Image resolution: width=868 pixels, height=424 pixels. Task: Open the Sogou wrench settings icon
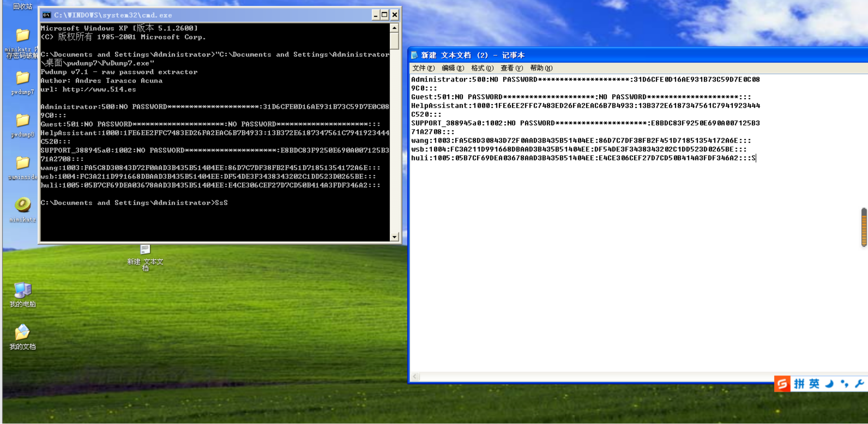tap(859, 384)
